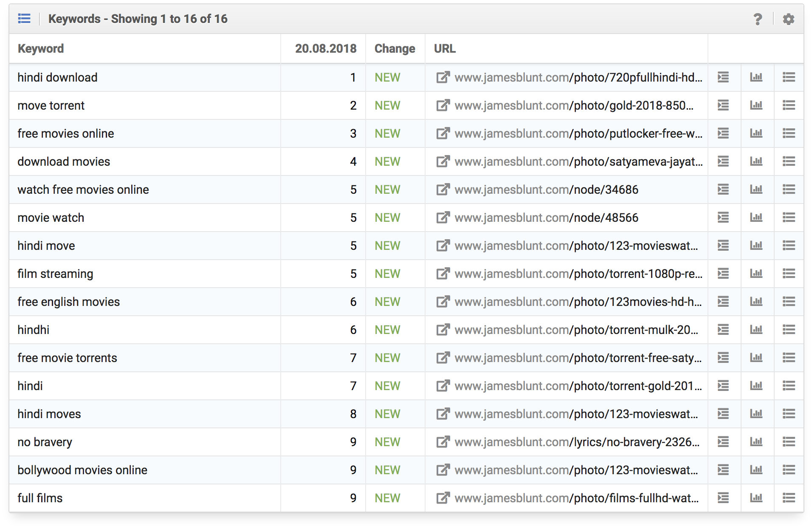Select keyword 'free movies online'
This screenshot has height=532, width=812.
[66, 133]
